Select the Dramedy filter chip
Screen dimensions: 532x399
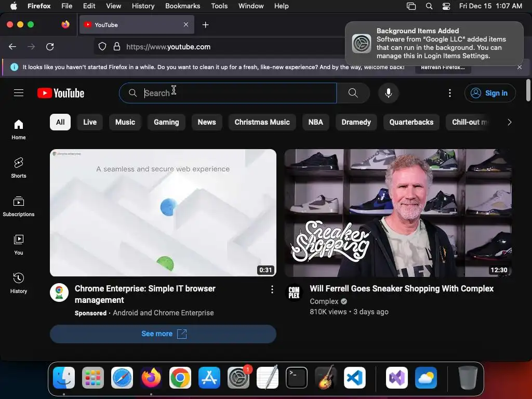[356, 122]
